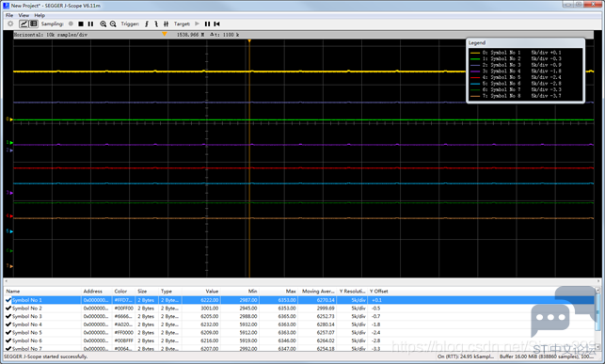Viewport: 605px width, 364px height.
Task: Open the File menu
Action: pyautogui.click(x=9, y=15)
